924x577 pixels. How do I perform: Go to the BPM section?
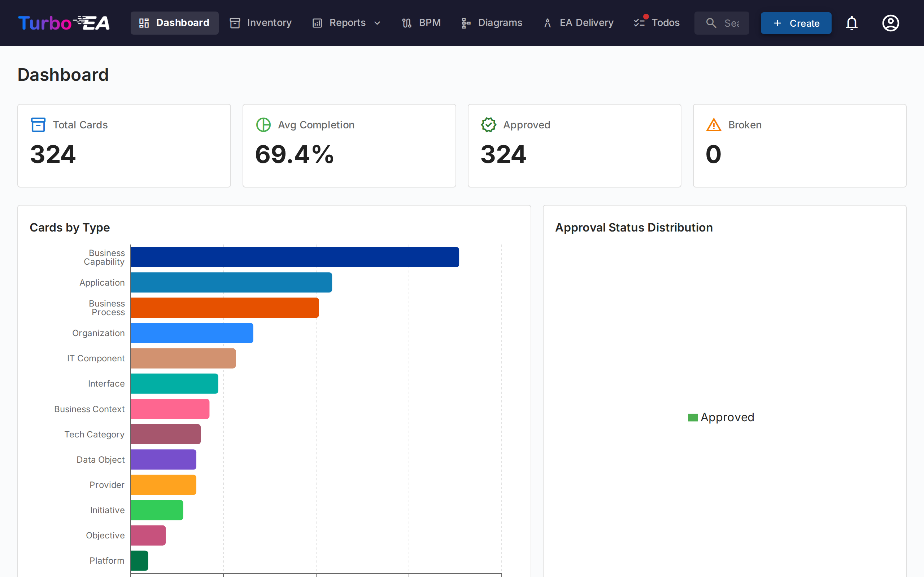coord(421,23)
